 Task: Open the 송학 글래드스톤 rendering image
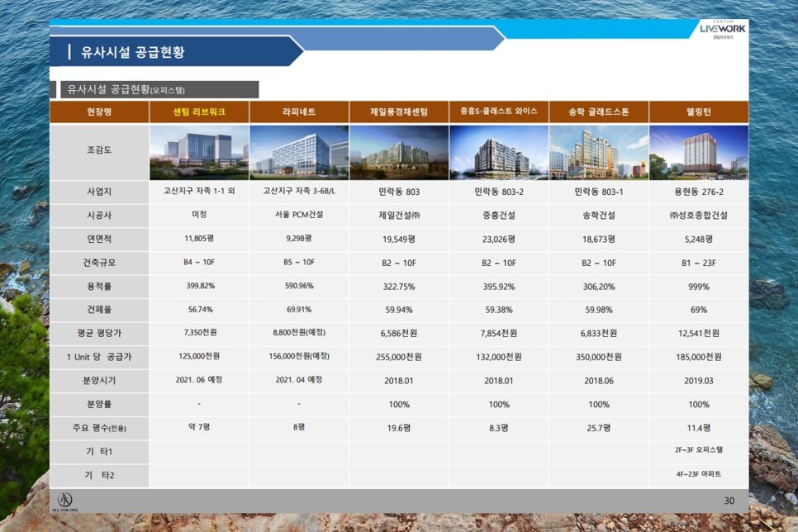click(x=598, y=152)
